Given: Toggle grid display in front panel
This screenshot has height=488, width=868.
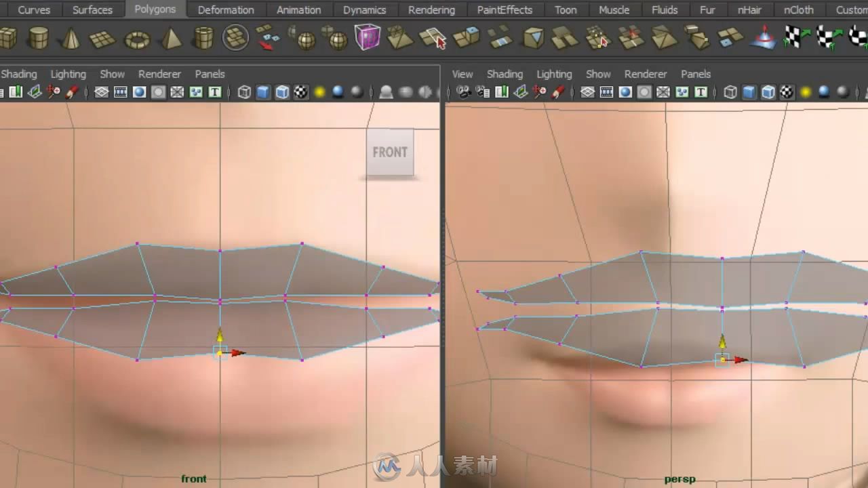Looking at the screenshot, I should (x=102, y=92).
